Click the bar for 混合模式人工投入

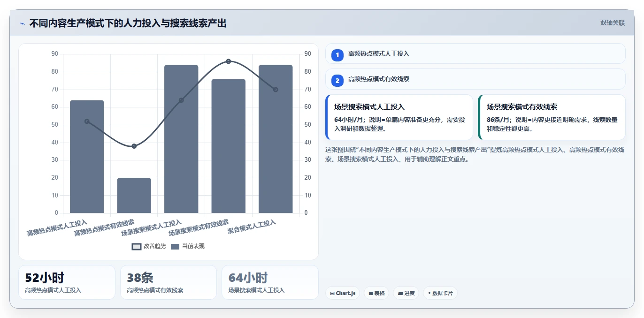[x=276, y=139]
